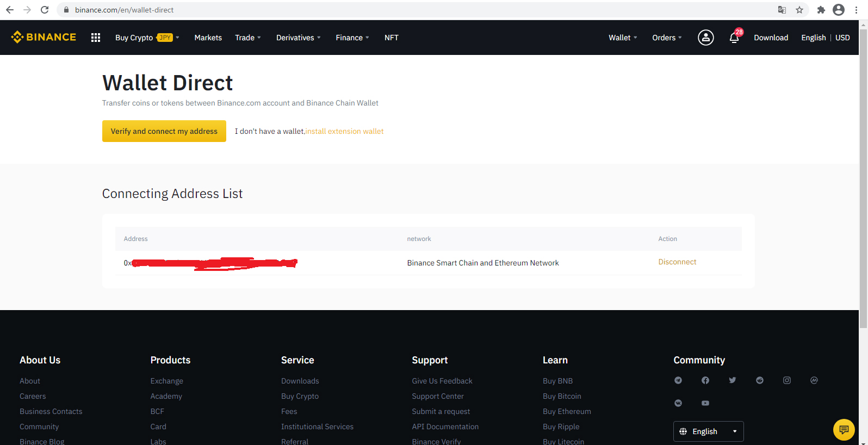Open Instagram community icon

787,380
